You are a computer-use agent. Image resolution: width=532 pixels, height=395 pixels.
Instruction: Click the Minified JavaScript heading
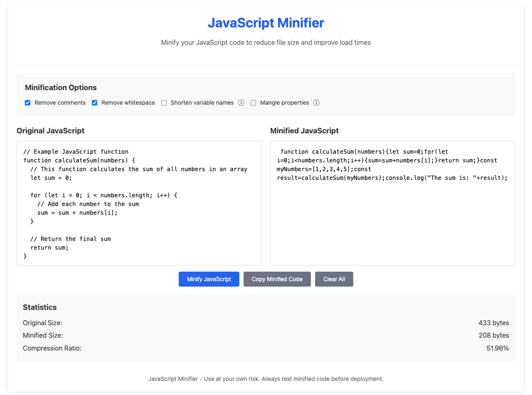pos(304,131)
